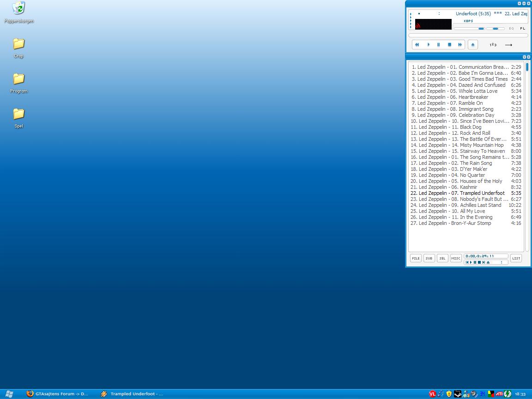Click the scrolling song title text
532x399 pixels.
(491, 13)
